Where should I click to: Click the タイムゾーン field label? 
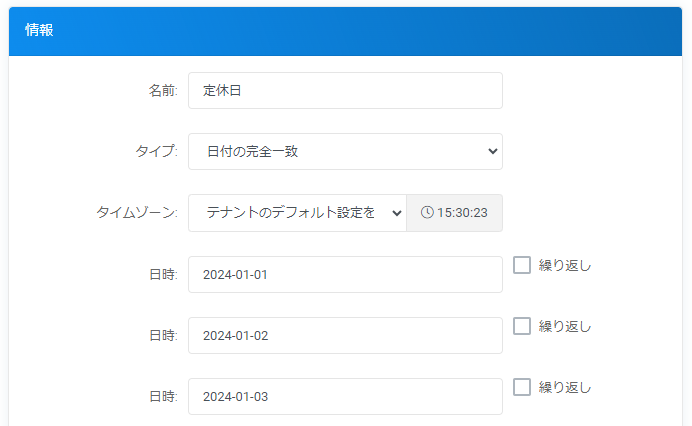(137, 213)
